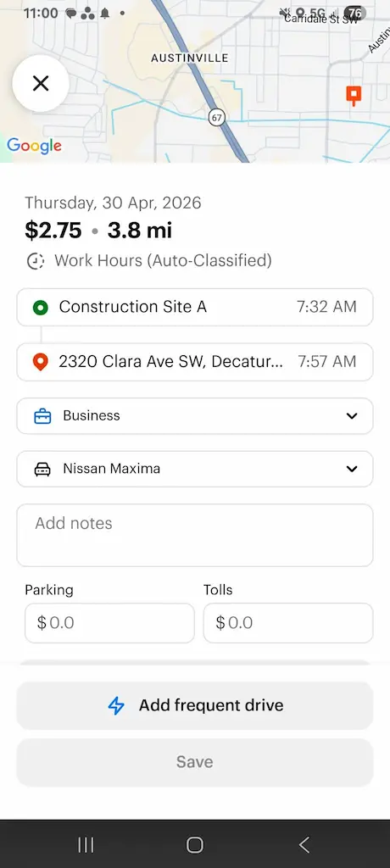Tap the Google logo on map

coord(35,146)
